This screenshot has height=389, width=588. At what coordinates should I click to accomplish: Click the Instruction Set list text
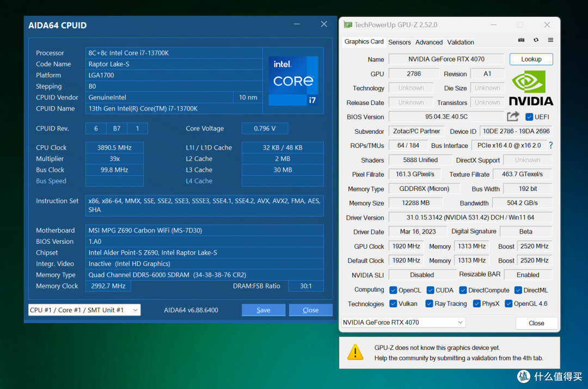[x=205, y=205]
